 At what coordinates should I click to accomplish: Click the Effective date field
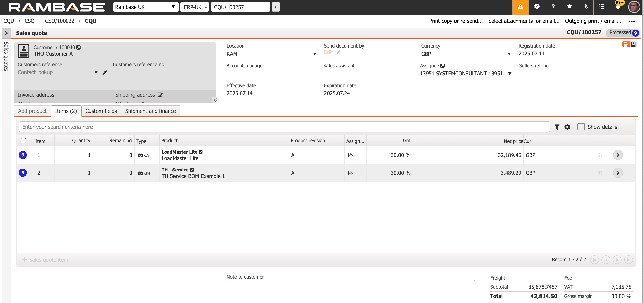(273, 94)
